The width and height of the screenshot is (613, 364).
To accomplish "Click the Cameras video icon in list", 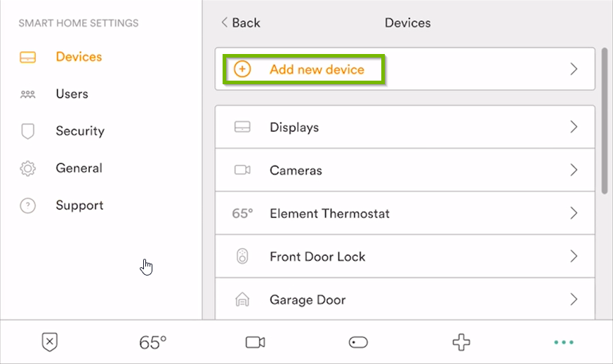I will click(x=242, y=170).
